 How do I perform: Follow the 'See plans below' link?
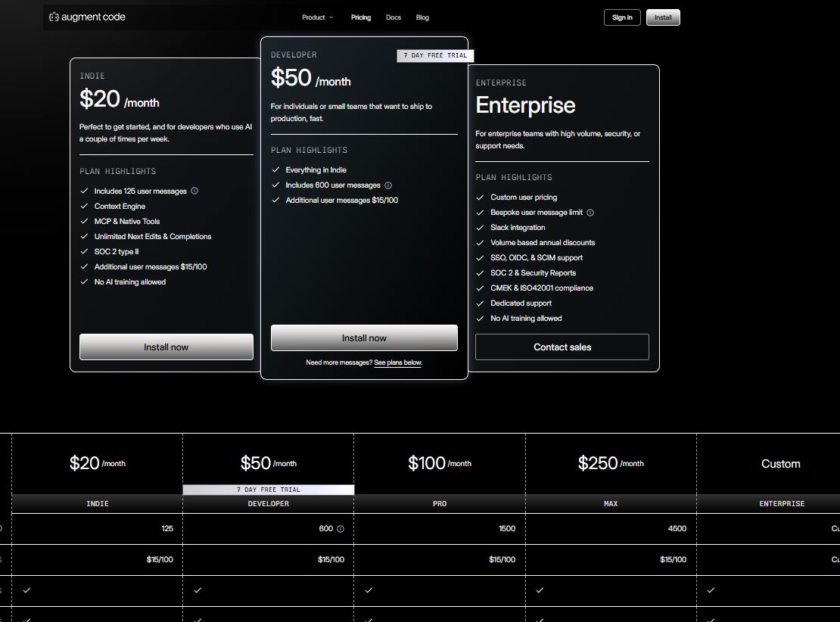pyautogui.click(x=398, y=363)
